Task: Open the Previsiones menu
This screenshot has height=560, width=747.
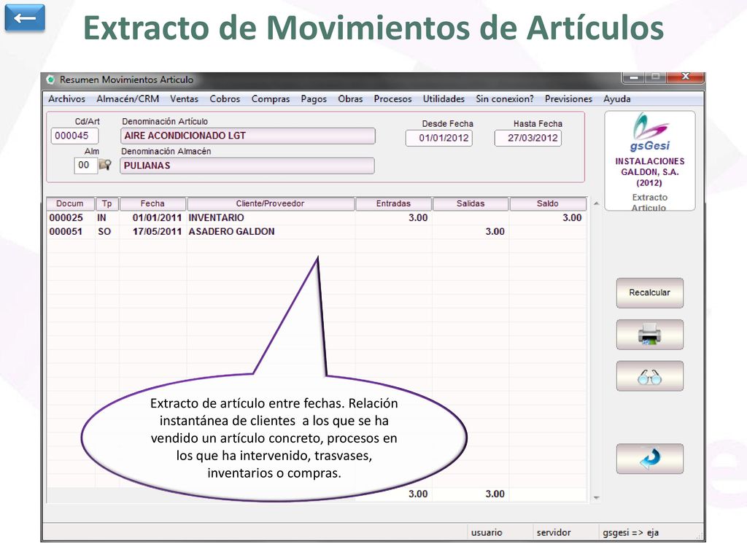Action: pyautogui.click(x=568, y=99)
